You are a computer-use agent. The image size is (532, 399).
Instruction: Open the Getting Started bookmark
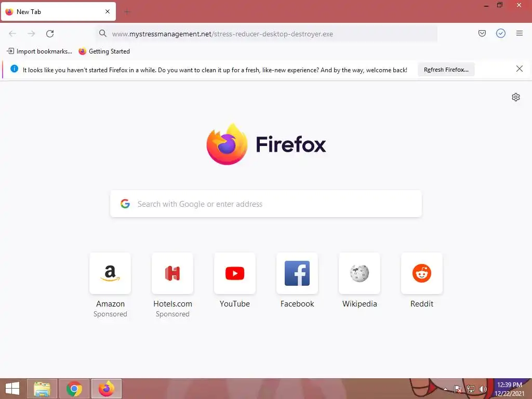(x=104, y=51)
